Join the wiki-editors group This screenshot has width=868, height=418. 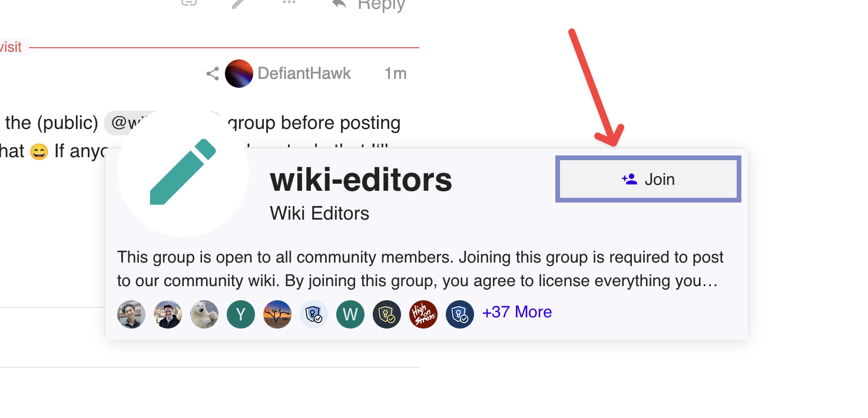click(x=648, y=179)
